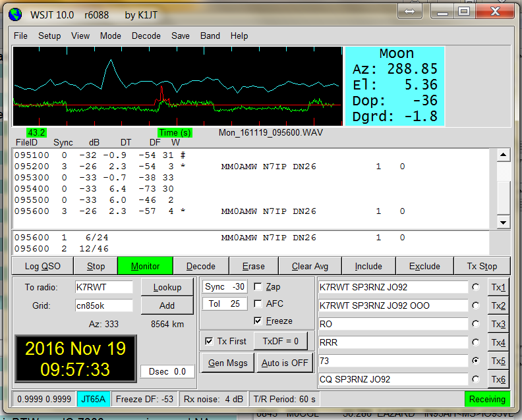Click the green Receiving status indicator
The image size is (522, 420).
487,399
